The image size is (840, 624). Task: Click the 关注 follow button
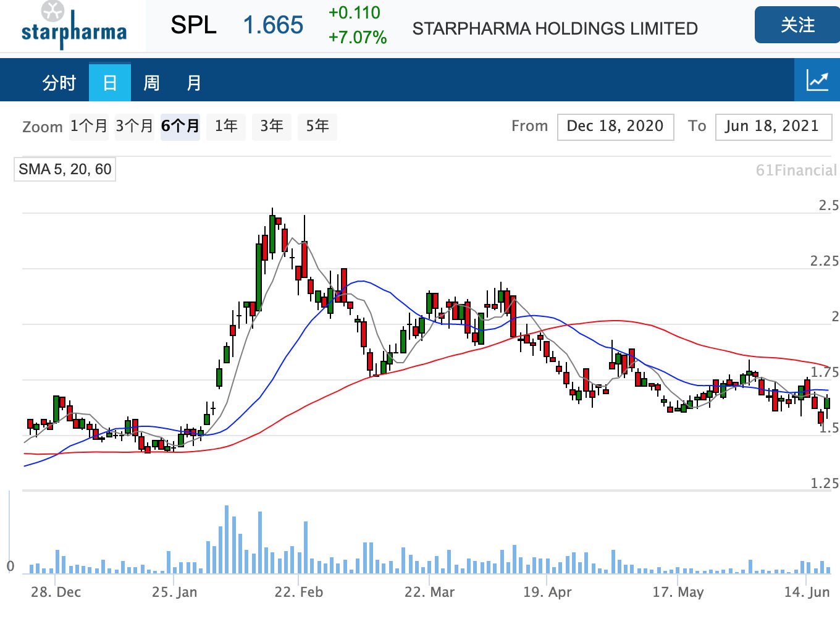pyautogui.click(x=797, y=25)
